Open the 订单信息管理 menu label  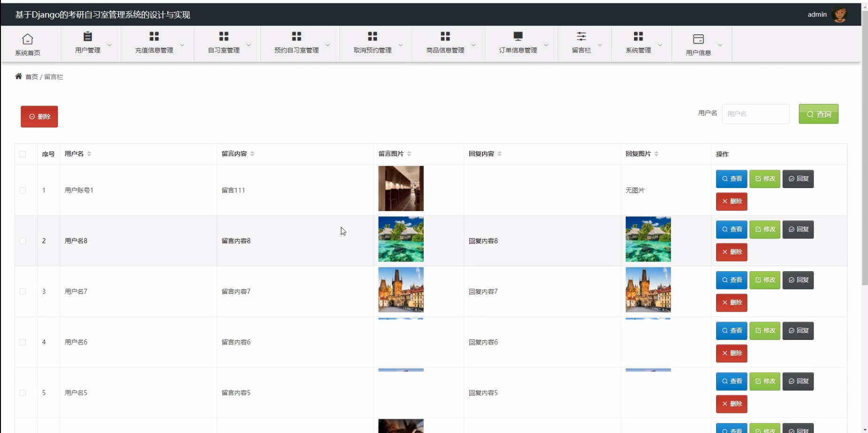(x=518, y=50)
